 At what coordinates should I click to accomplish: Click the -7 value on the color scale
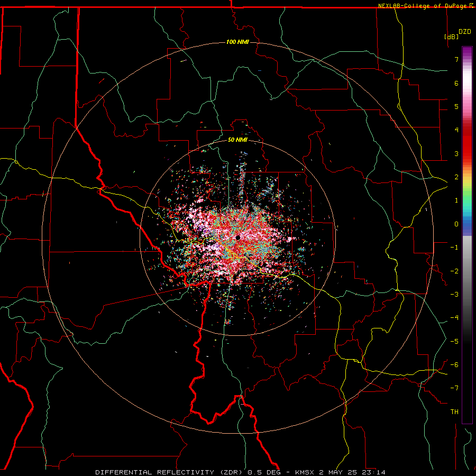[x=454, y=388]
